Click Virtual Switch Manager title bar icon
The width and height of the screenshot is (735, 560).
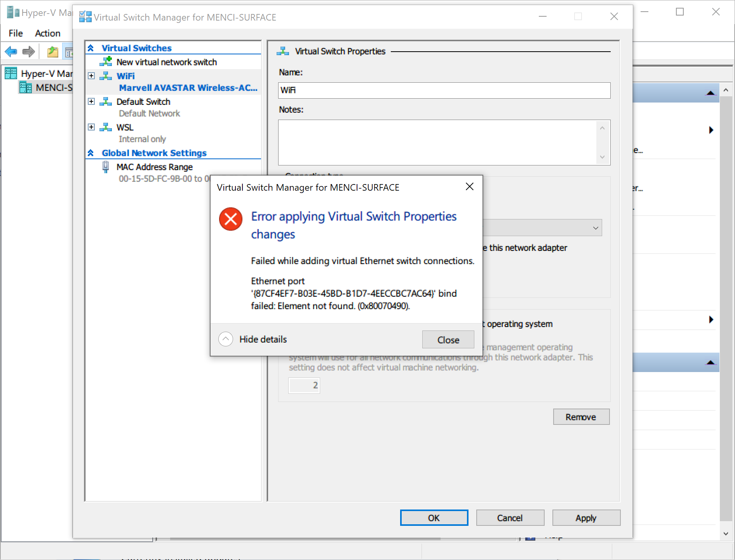(85, 17)
